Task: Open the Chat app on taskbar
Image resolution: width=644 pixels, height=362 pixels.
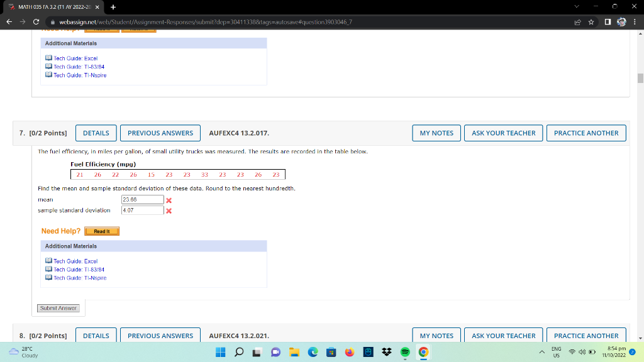Action: pyautogui.click(x=275, y=352)
